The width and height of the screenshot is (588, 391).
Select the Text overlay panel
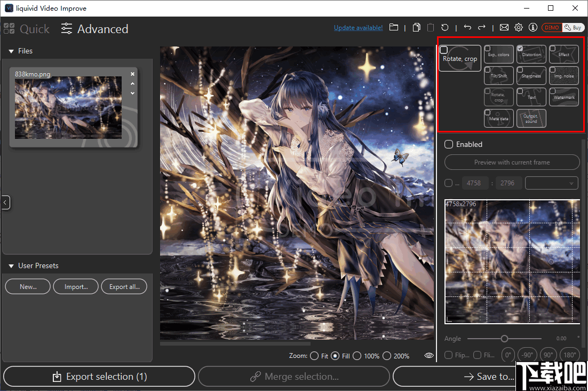(531, 97)
